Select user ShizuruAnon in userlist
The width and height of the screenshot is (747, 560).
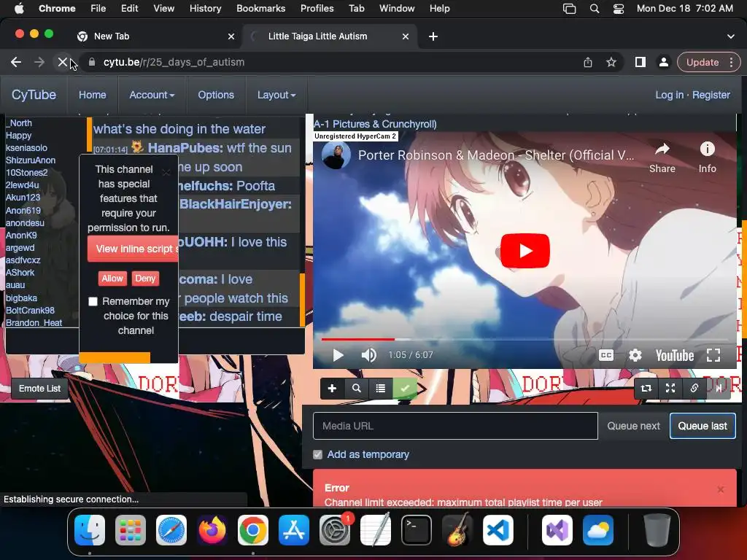[x=31, y=160]
